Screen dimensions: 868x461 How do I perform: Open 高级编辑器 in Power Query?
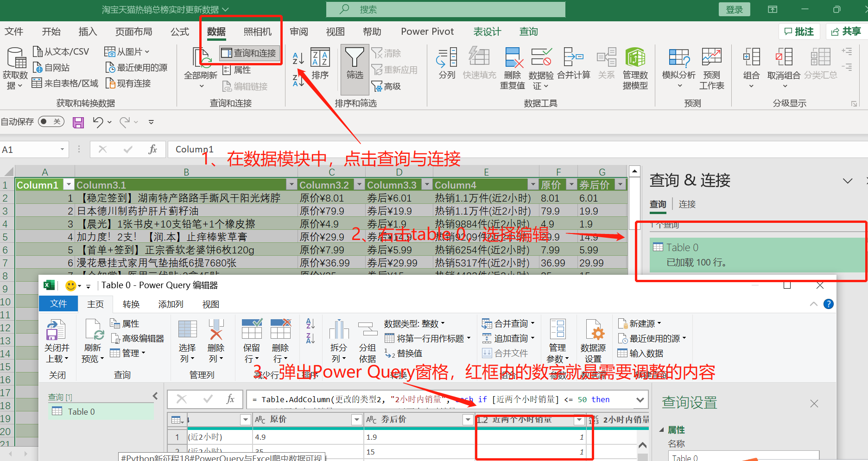tap(138, 339)
